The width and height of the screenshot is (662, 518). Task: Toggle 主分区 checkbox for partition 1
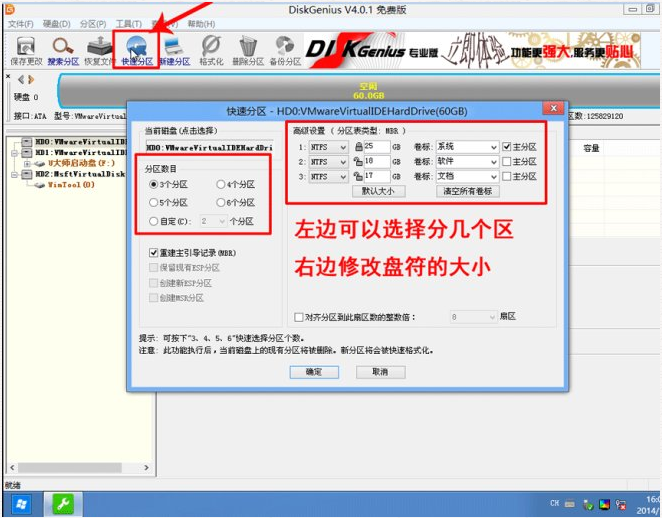pos(507,147)
